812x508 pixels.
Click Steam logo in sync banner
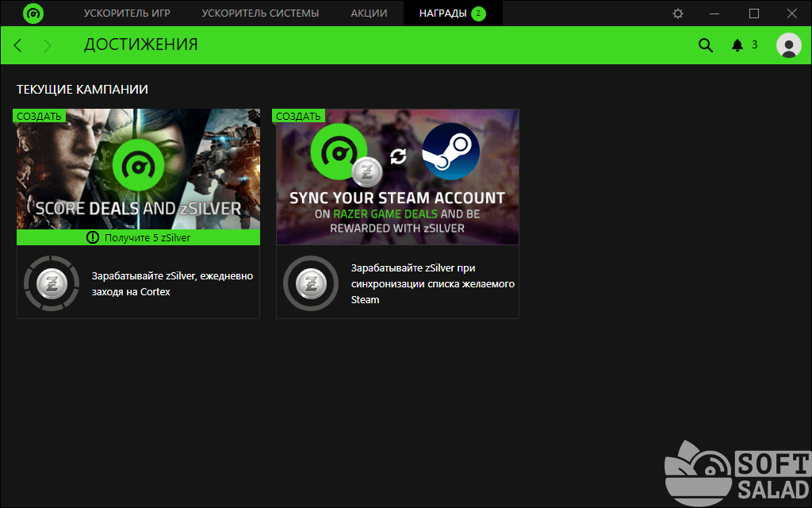pos(450,152)
